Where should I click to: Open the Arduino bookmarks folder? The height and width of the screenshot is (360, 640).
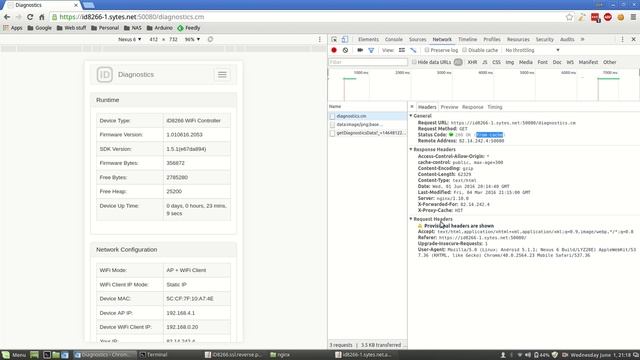click(x=160, y=28)
